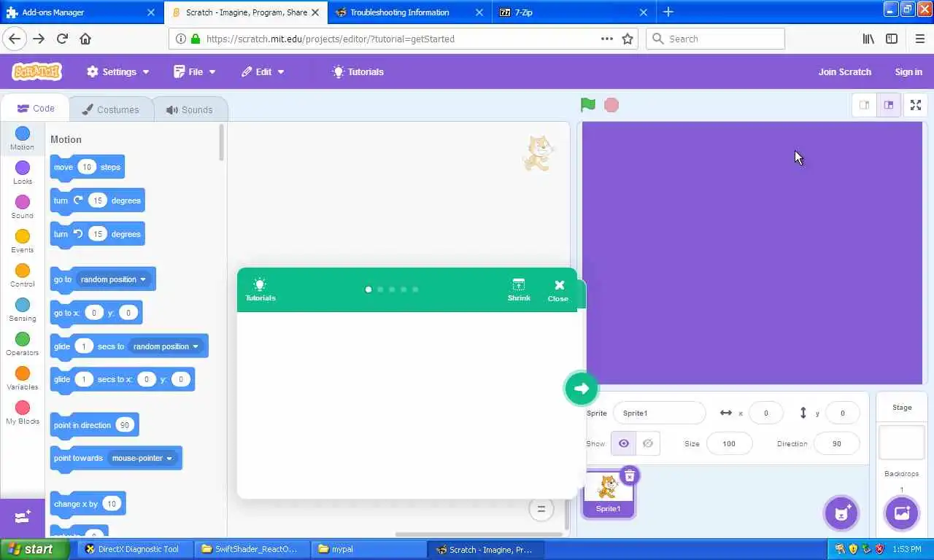934x560 pixels.
Task: Select the Motion block category
Action: pos(22,138)
